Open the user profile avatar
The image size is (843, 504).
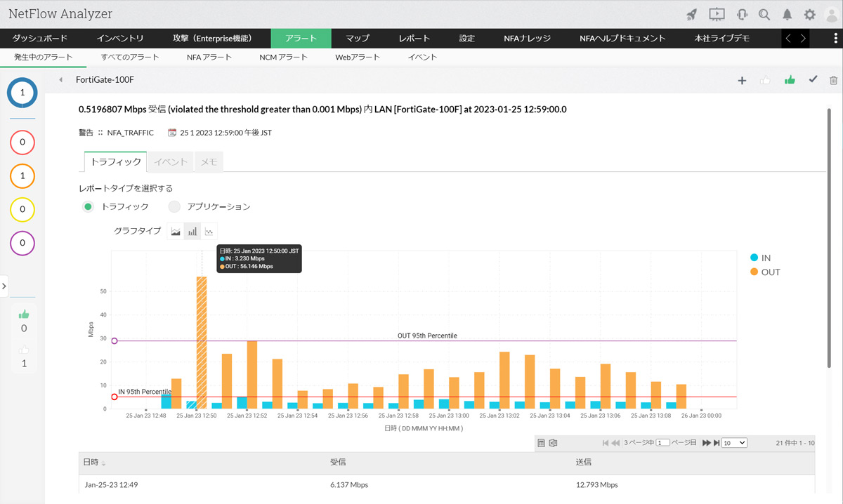pyautogui.click(x=832, y=14)
